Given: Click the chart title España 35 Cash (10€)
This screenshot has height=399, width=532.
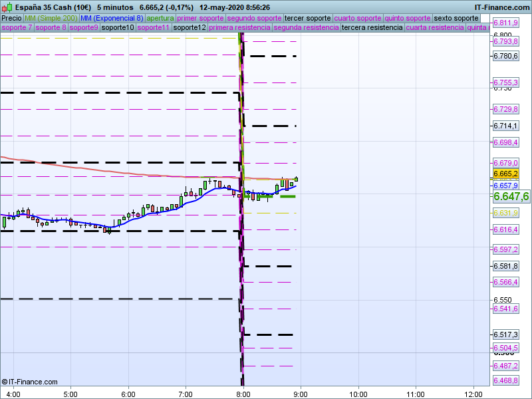Looking at the screenshot, I should [x=53, y=7].
